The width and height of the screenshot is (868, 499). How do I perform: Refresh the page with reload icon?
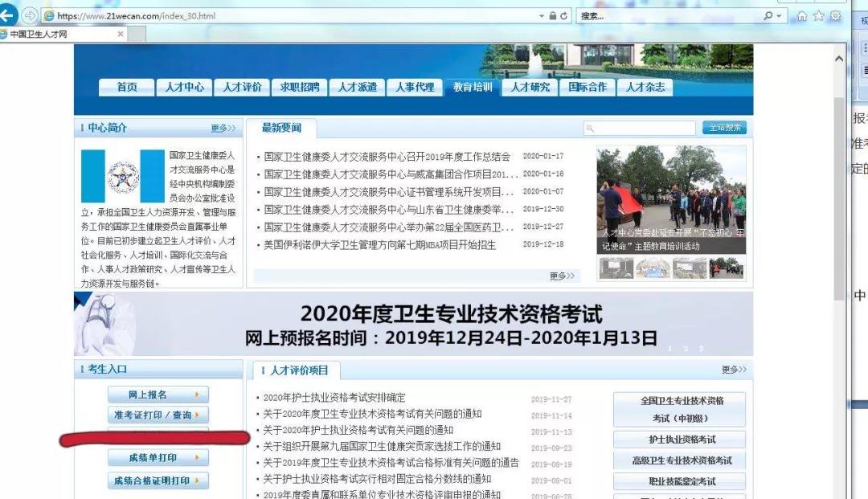[563, 16]
